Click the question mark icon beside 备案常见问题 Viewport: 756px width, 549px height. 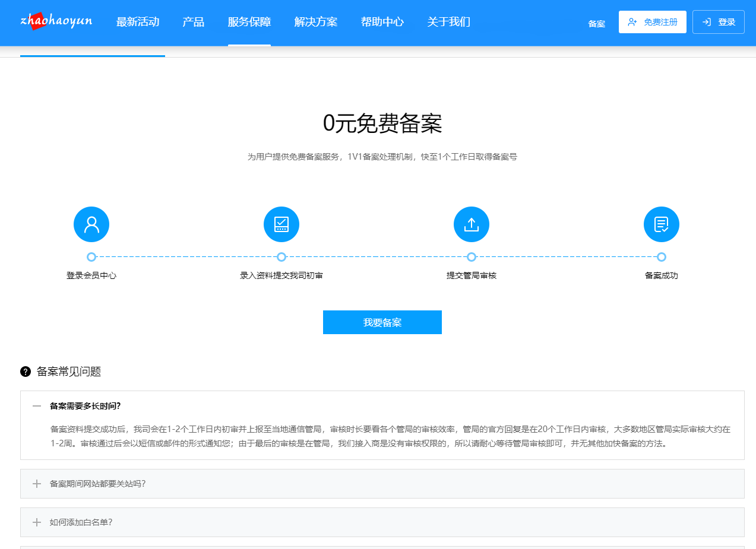click(x=25, y=372)
